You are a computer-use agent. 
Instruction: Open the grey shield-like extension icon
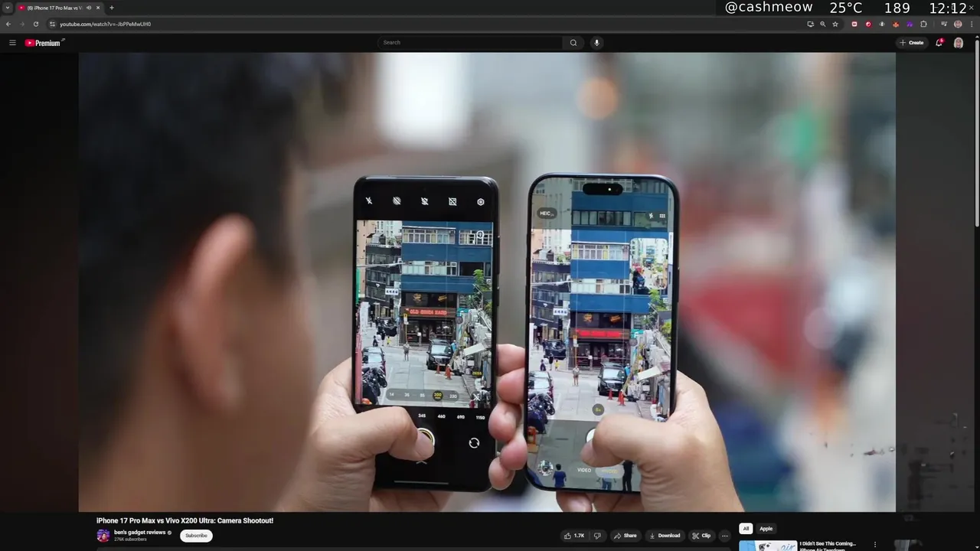pos(882,24)
